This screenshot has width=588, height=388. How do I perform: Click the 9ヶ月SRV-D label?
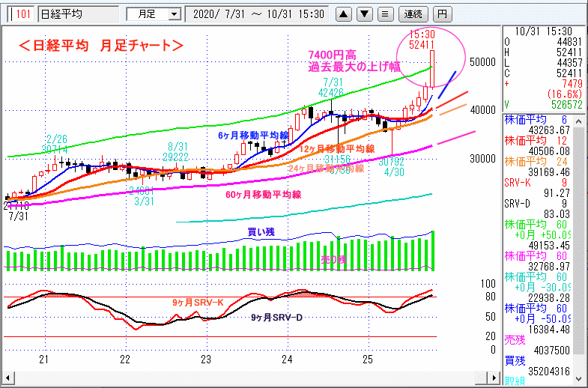coord(276,318)
